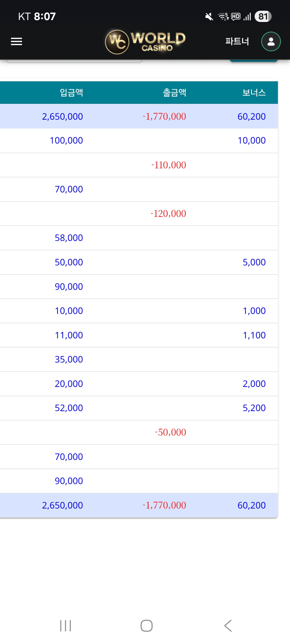Tap the battery level indicator
290x644 pixels.
[x=263, y=17]
